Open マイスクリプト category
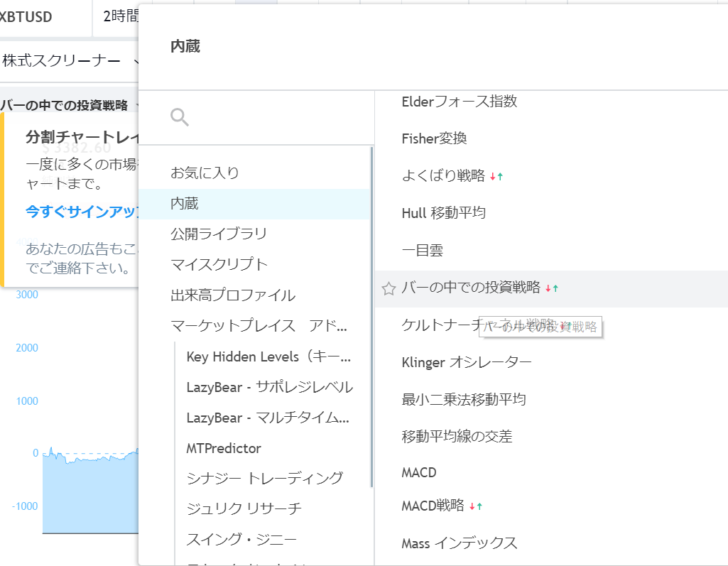 click(x=219, y=264)
